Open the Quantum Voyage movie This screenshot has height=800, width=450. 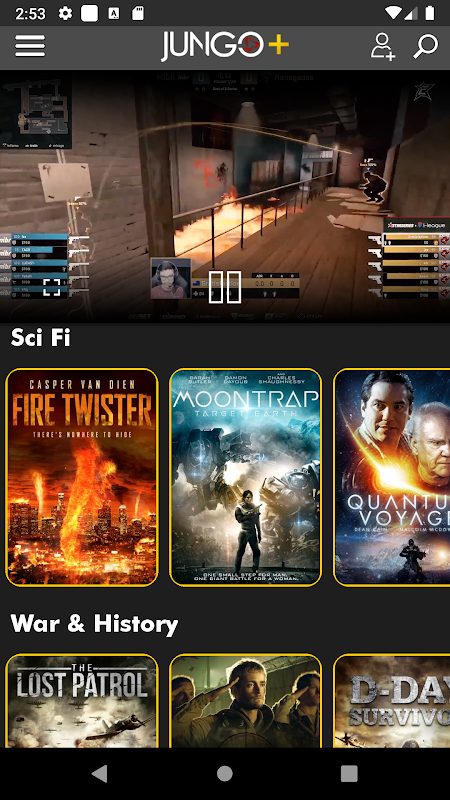coord(391,477)
